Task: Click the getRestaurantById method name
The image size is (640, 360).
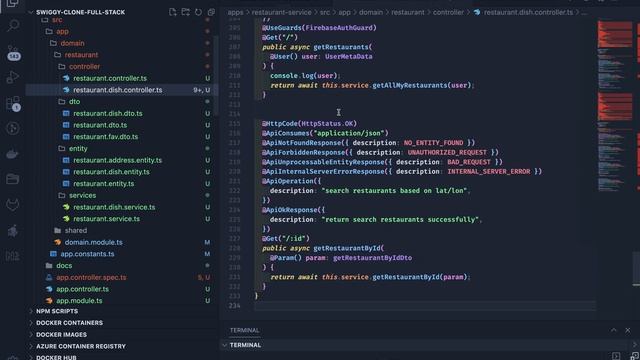Action: [x=347, y=248]
